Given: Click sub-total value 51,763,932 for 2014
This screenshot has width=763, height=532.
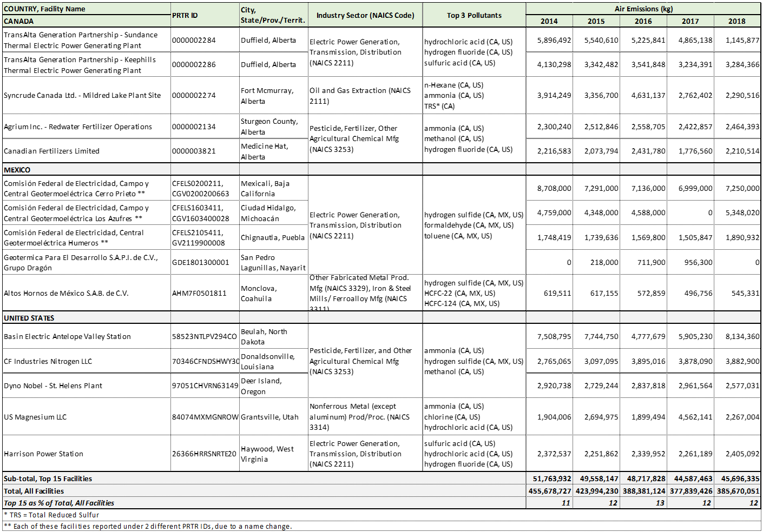Looking at the screenshot, I should [552, 478].
